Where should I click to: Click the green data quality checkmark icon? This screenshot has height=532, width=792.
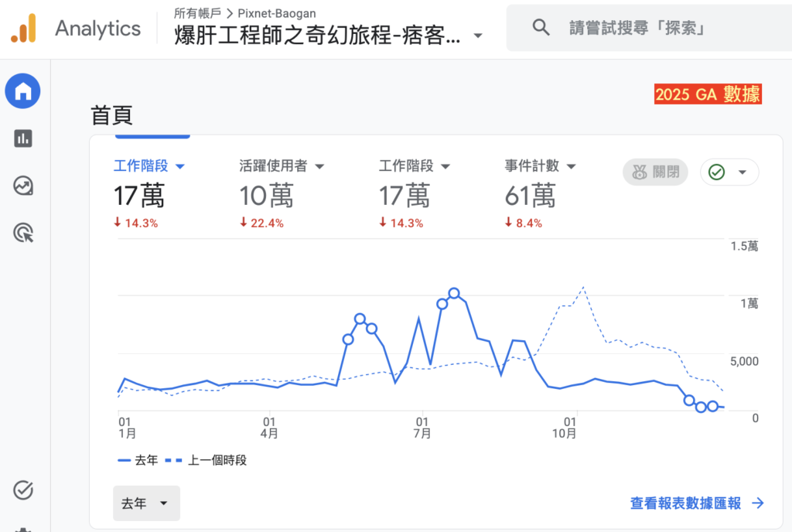(716, 172)
